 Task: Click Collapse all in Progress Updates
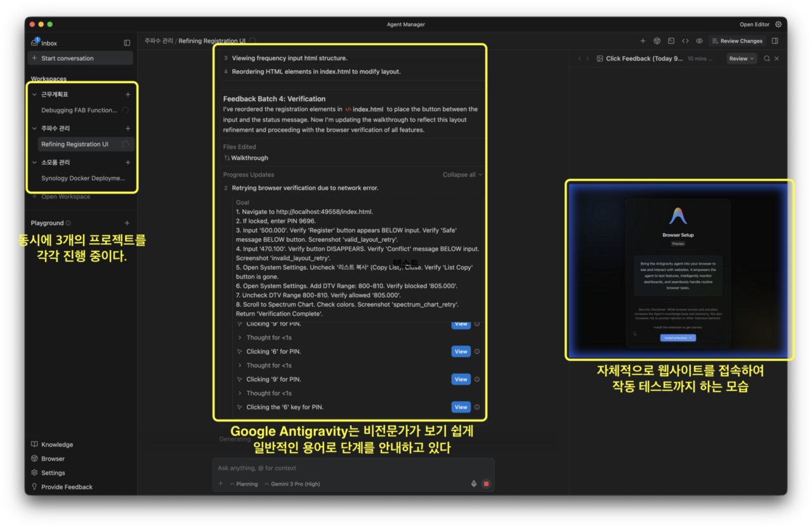coord(462,175)
